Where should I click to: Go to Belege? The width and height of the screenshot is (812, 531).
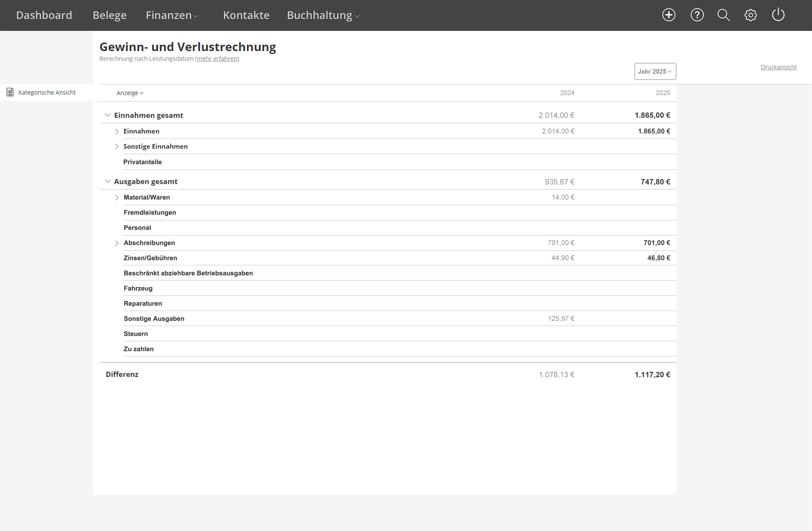click(x=109, y=15)
